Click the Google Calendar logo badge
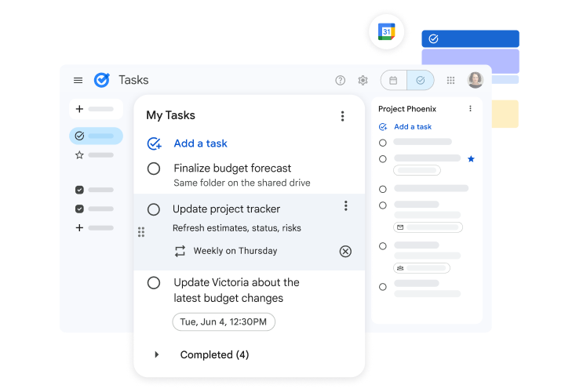565x392 pixels. (386, 31)
